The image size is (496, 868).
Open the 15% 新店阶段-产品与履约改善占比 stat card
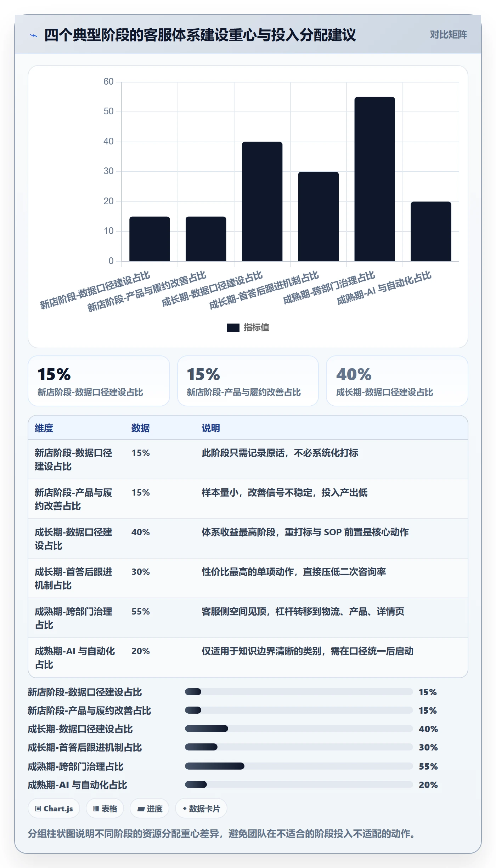[x=248, y=381]
